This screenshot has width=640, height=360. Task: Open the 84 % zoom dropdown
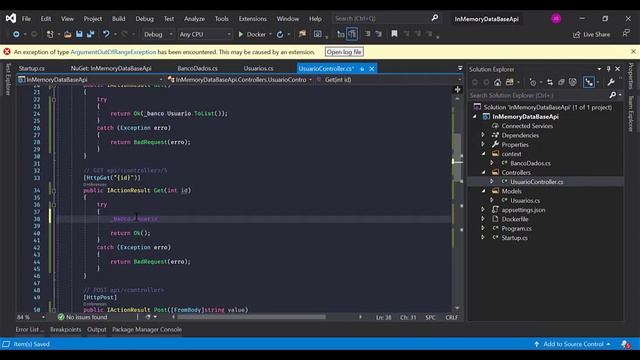pos(31,317)
